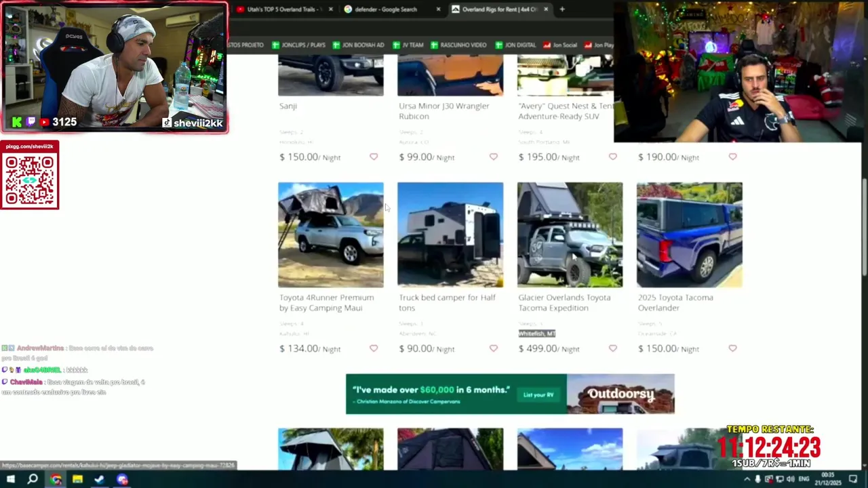The height and width of the screenshot is (488, 868).
Task: Open the Jon Social bookmark
Action: click(x=560, y=45)
